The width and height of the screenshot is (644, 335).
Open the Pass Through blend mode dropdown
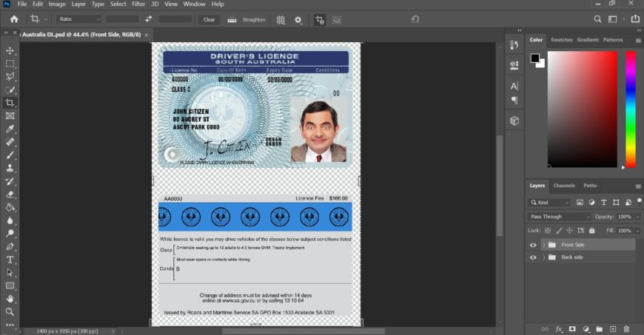(559, 217)
